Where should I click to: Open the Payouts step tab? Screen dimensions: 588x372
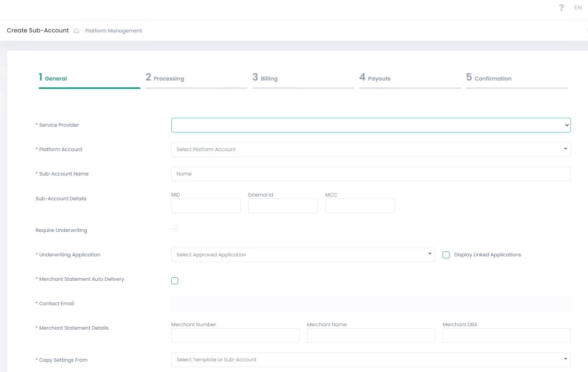point(379,78)
